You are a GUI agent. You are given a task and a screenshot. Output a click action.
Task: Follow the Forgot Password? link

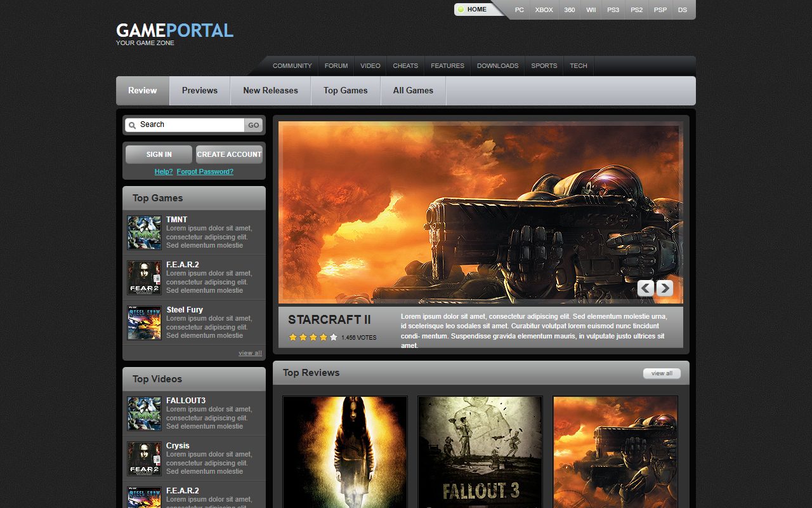[x=205, y=171]
